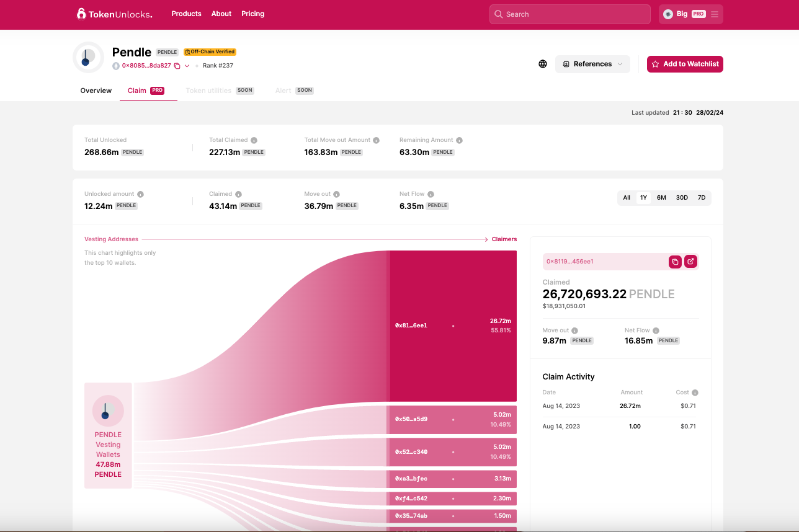Click the 0x8119...456ee1 address link
The width and height of the screenshot is (799, 532).
(x=570, y=262)
